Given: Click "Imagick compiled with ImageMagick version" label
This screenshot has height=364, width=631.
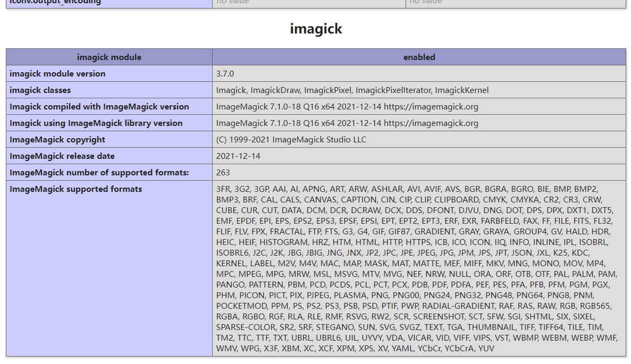Looking at the screenshot, I should pos(99,107).
